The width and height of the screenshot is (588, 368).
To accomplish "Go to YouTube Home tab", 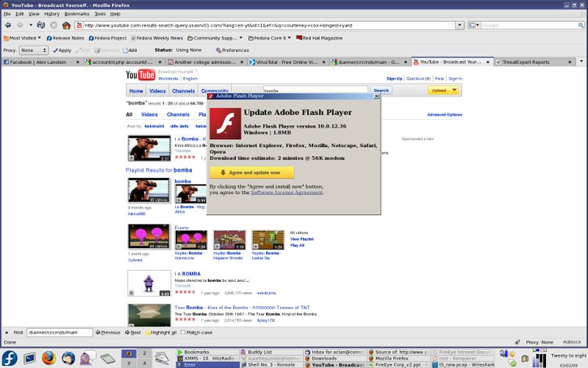I will point(136,91).
